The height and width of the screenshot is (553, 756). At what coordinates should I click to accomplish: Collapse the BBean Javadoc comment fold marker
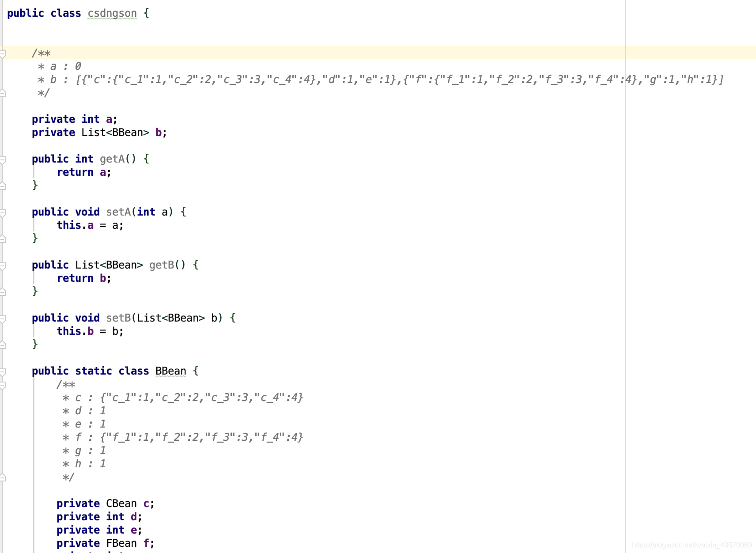(x=2, y=385)
